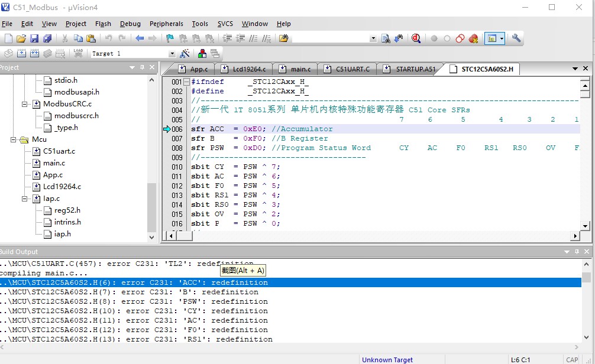Navigate forwards with the right arrow icon
595x364 pixels.
click(x=153, y=38)
